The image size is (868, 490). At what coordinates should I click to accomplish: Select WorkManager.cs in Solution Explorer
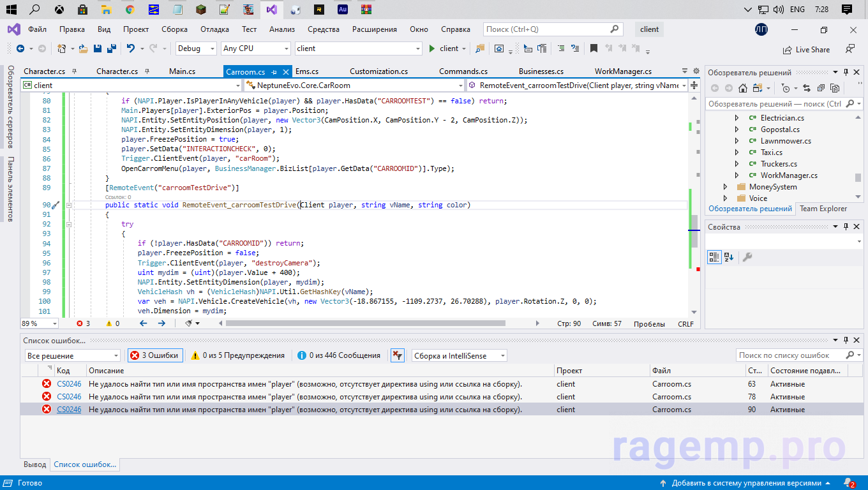[x=788, y=175]
